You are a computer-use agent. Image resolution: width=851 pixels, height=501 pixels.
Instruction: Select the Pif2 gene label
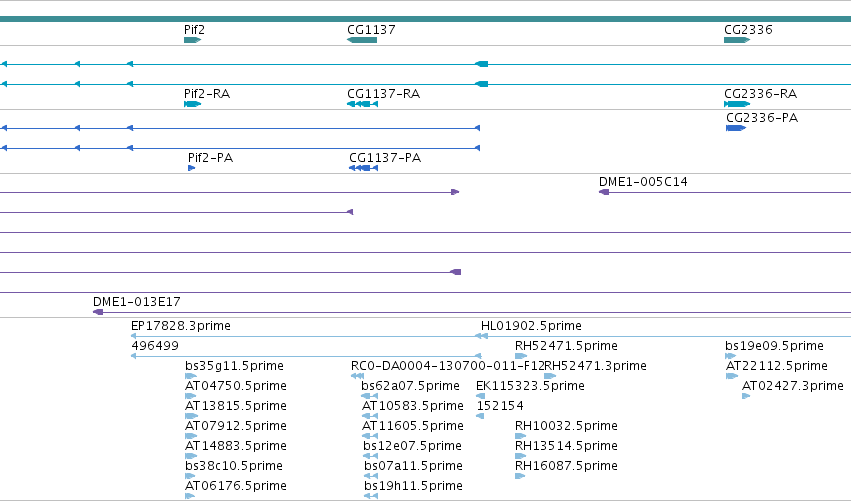coord(194,30)
